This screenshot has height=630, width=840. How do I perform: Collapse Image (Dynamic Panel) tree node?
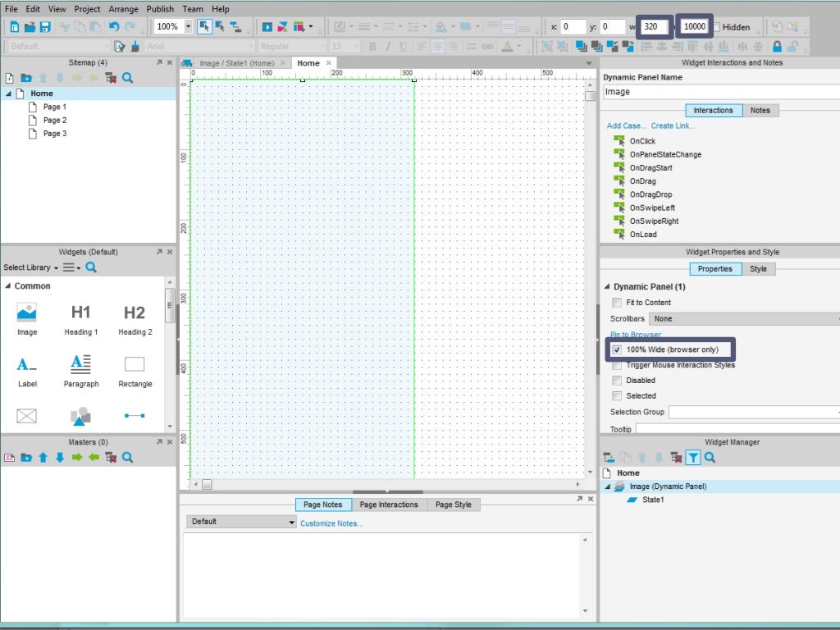[608, 486]
